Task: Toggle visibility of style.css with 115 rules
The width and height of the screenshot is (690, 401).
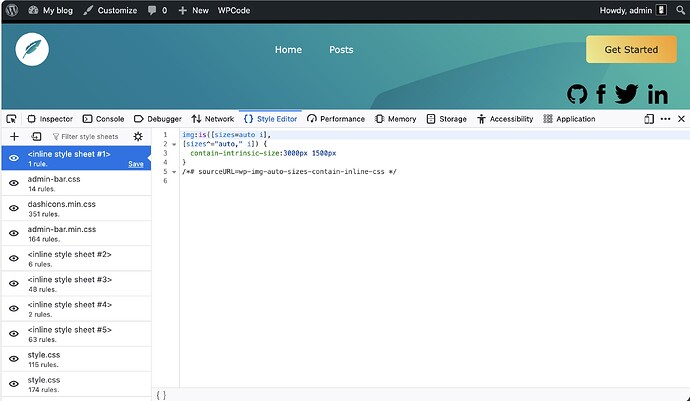Action: 14,359
